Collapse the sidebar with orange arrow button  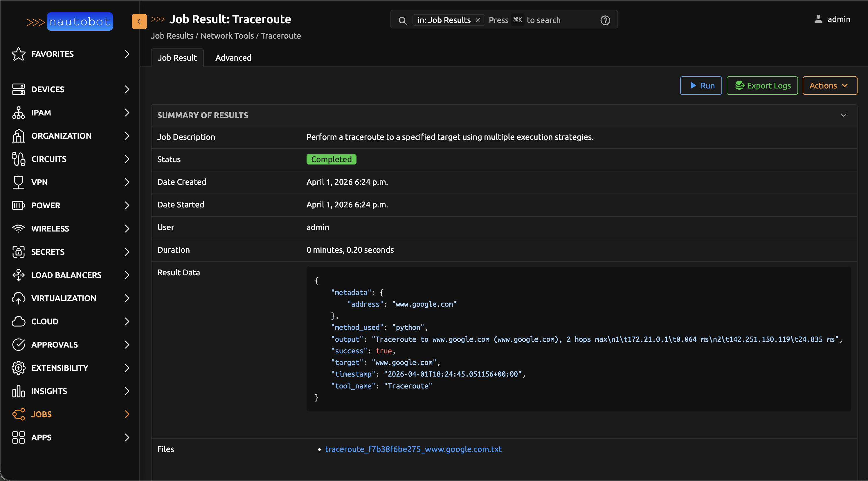click(139, 21)
